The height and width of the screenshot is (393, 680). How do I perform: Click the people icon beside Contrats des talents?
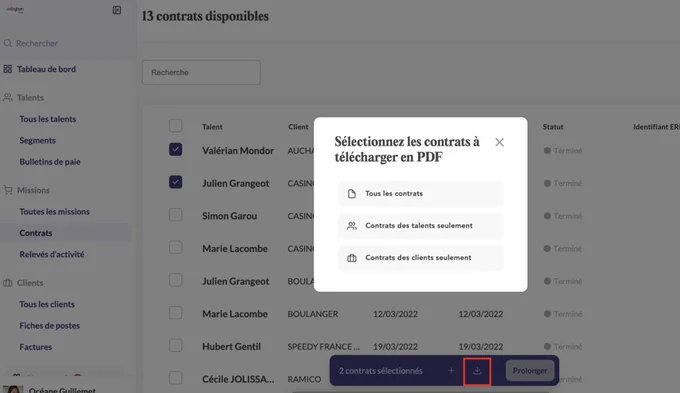352,226
